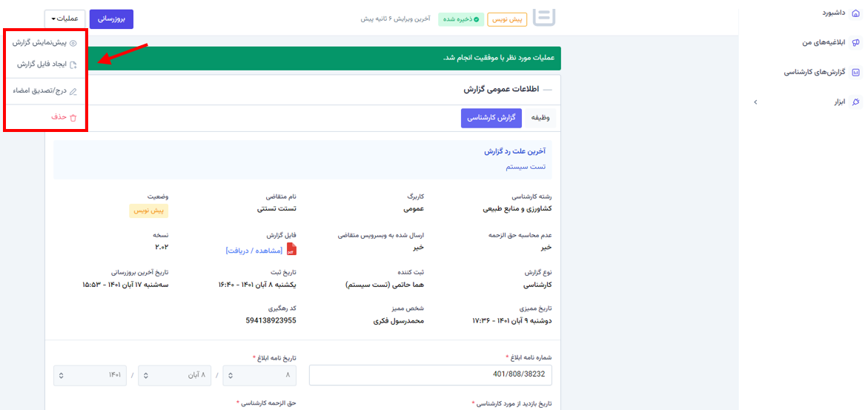Open ابلاغیه‌های من in sidebar
Image resolution: width=868 pixels, height=410 pixels.
point(824,42)
